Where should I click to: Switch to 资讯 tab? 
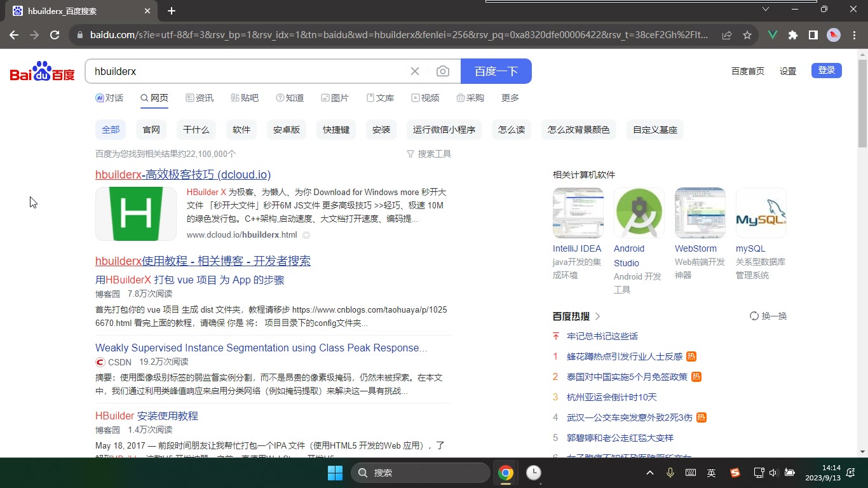click(x=200, y=98)
